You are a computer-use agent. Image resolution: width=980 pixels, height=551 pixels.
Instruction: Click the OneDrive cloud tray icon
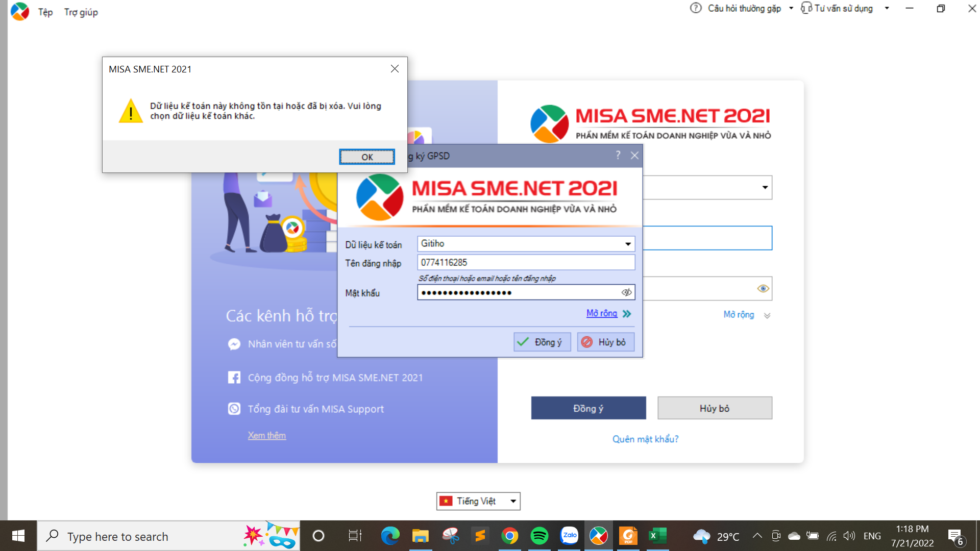pyautogui.click(x=794, y=536)
